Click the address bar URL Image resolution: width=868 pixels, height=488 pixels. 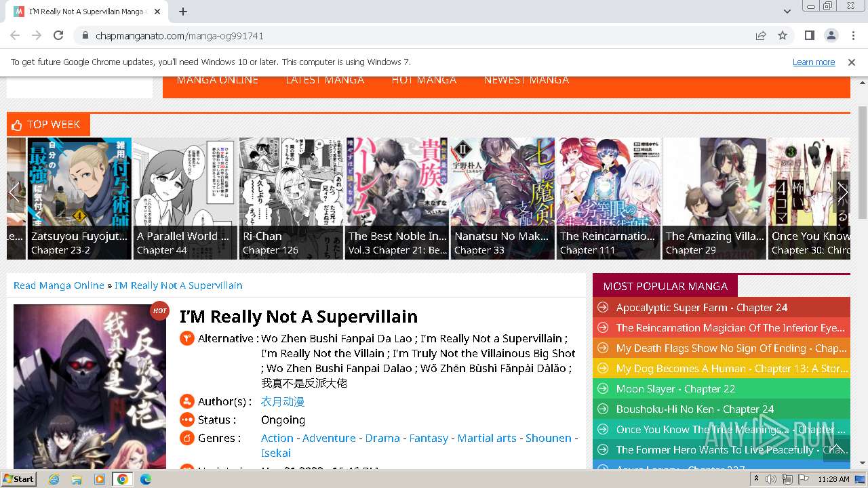[180, 35]
